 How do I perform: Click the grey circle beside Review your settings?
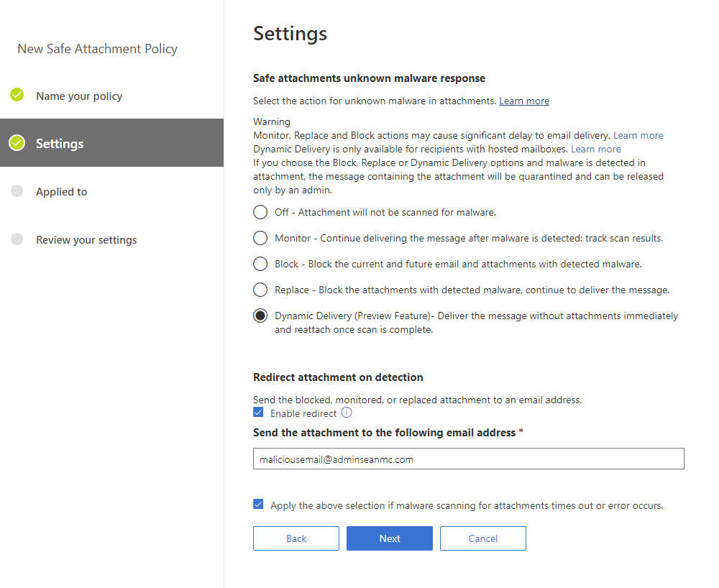[17, 239]
